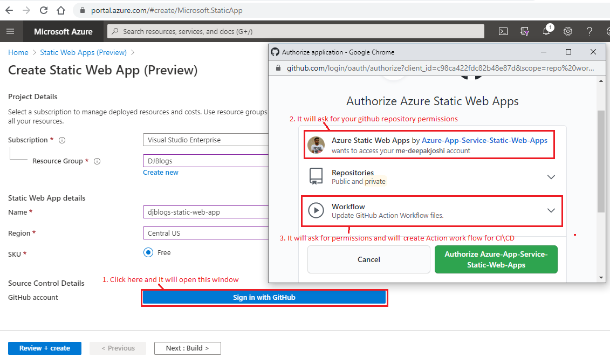Click the Workflow play icon in the popup
The width and height of the screenshot is (610, 364).
coord(316,210)
